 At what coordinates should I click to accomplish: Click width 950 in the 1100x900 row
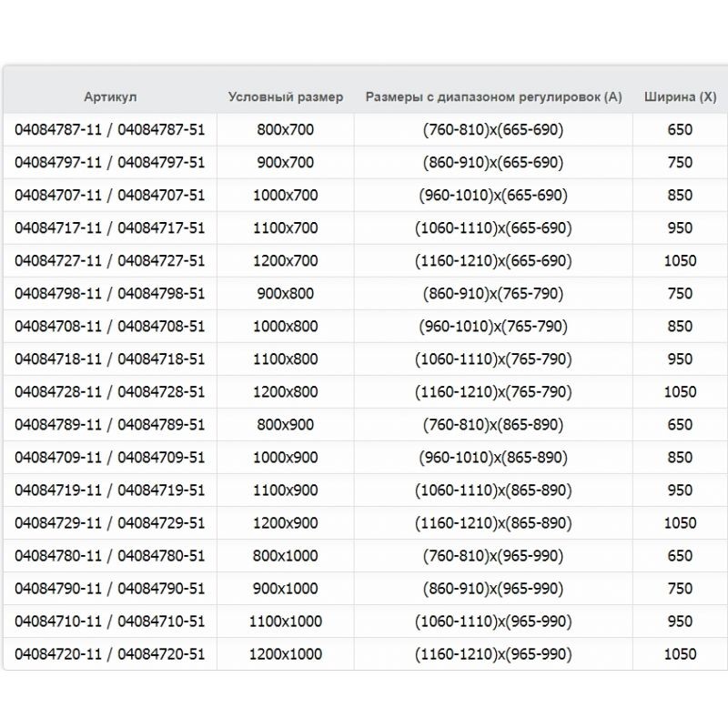[680, 490]
